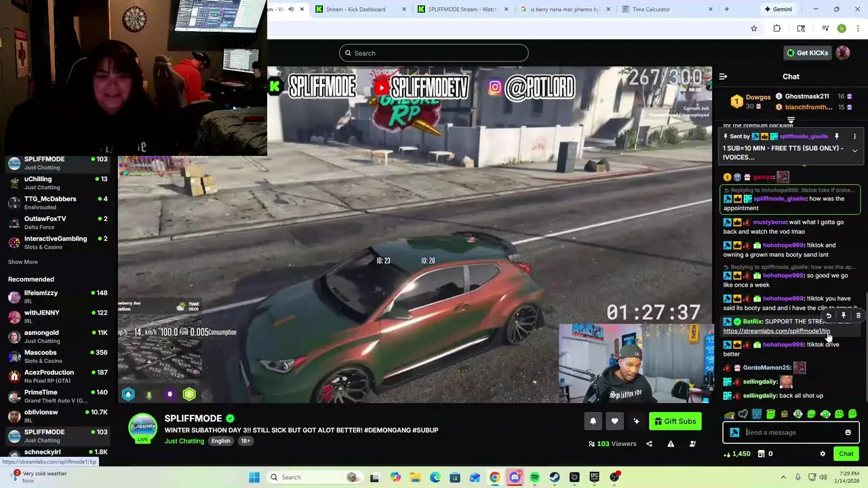Open the streamlabs.com/spliffmode1/tip link

coord(776,331)
